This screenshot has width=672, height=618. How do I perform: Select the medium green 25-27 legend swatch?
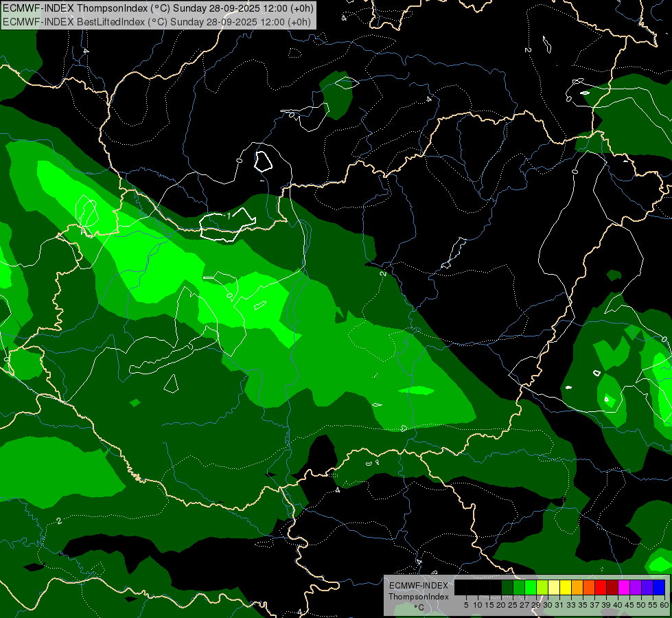coord(519,587)
